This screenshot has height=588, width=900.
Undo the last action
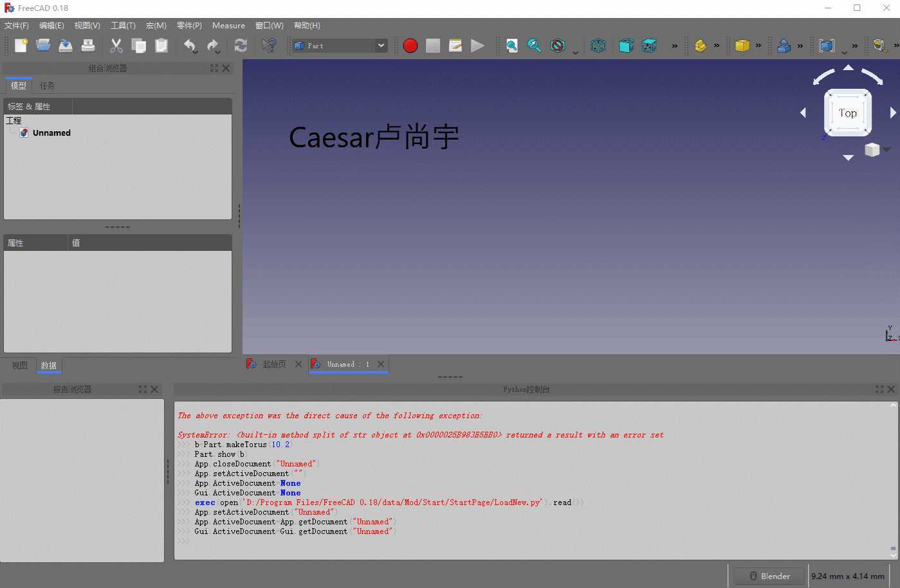pos(190,46)
